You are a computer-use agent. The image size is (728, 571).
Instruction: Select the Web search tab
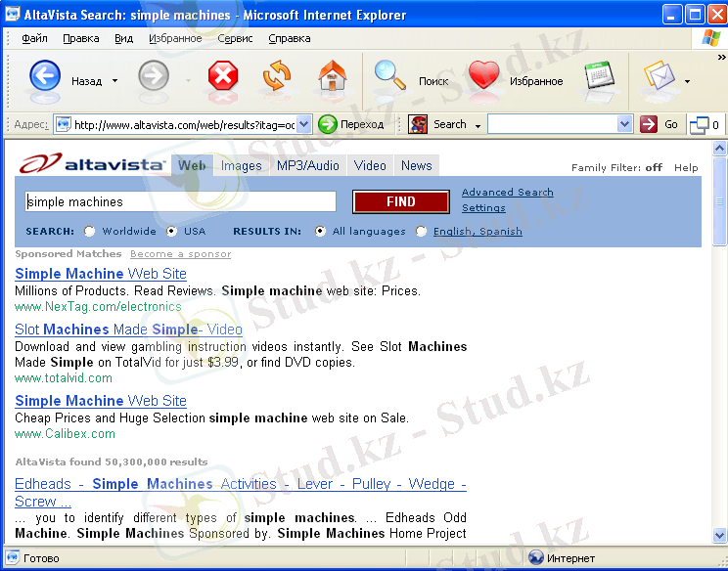coord(192,165)
